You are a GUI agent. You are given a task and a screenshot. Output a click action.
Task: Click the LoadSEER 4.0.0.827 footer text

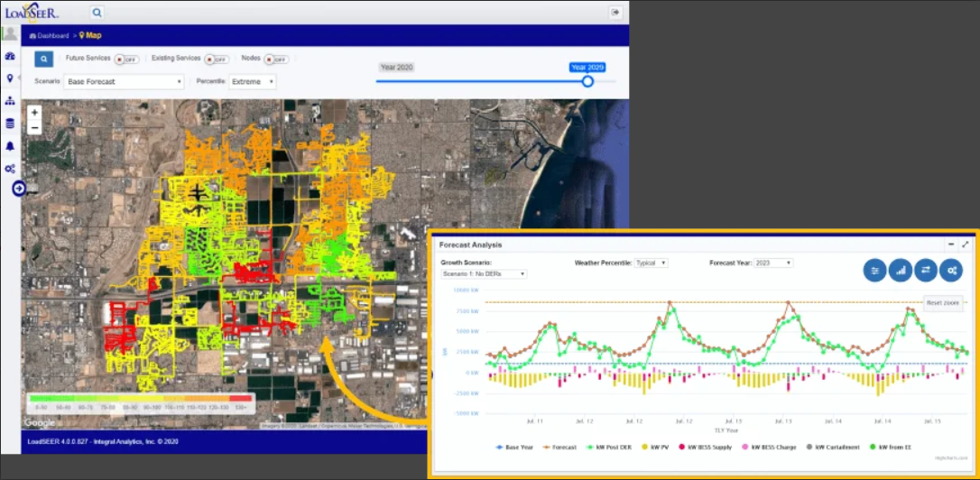coord(103,441)
